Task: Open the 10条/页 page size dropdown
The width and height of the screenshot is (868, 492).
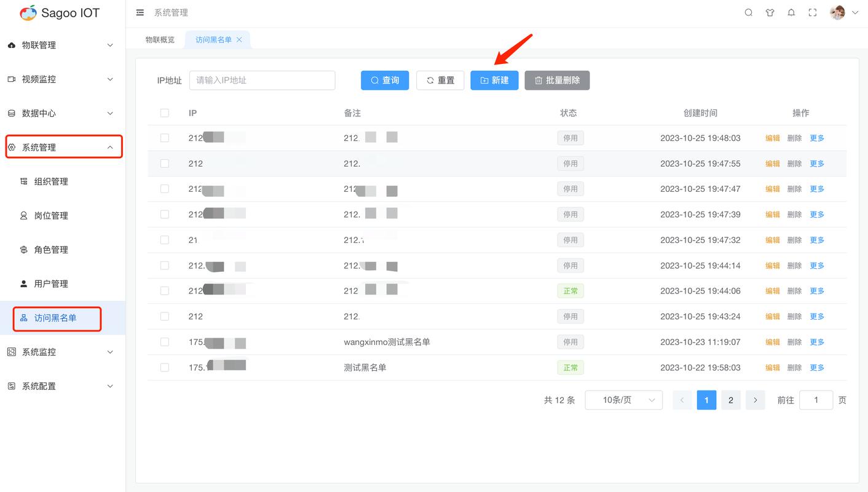Action: tap(623, 400)
